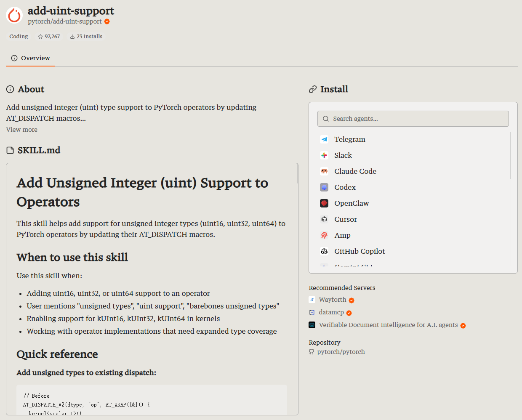
Task: Click the GitHub Copilot icon
Action: (x=324, y=251)
